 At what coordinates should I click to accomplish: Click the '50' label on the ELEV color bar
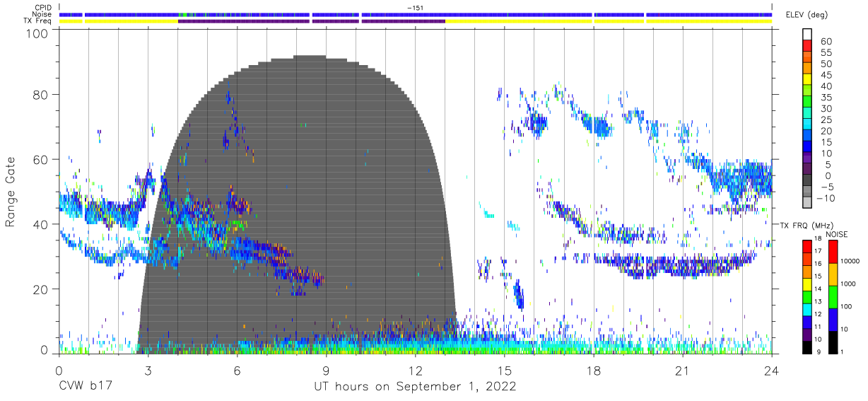click(x=827, y=64)
